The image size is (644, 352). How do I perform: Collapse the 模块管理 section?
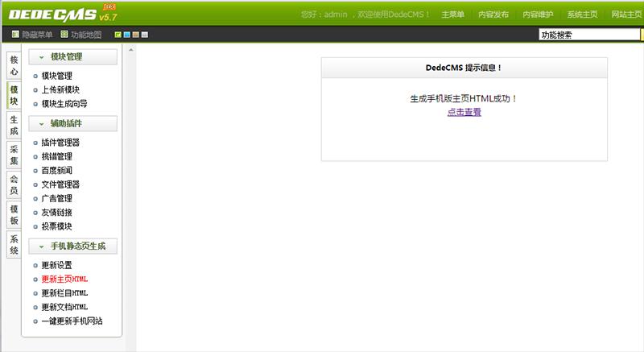point(41,57)
